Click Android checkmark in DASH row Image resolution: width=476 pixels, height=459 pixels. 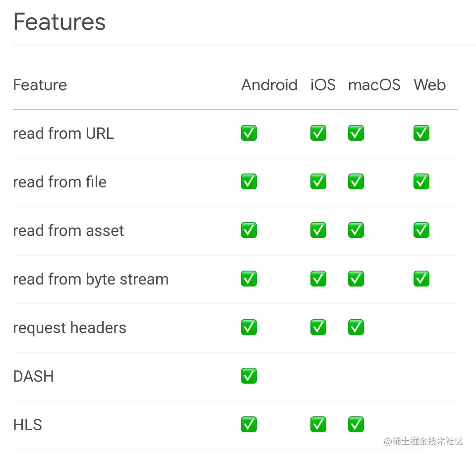tap(248, 376)
